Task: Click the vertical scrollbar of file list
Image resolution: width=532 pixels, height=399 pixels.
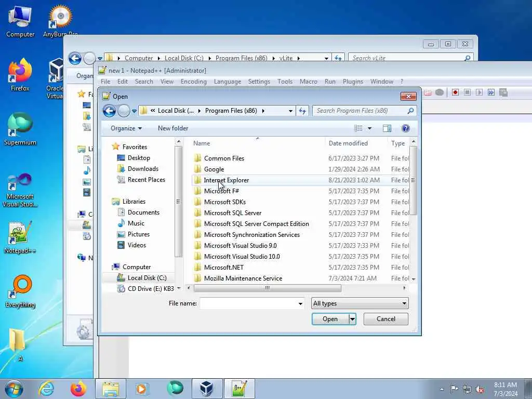Action: click(x=413, y=180)
